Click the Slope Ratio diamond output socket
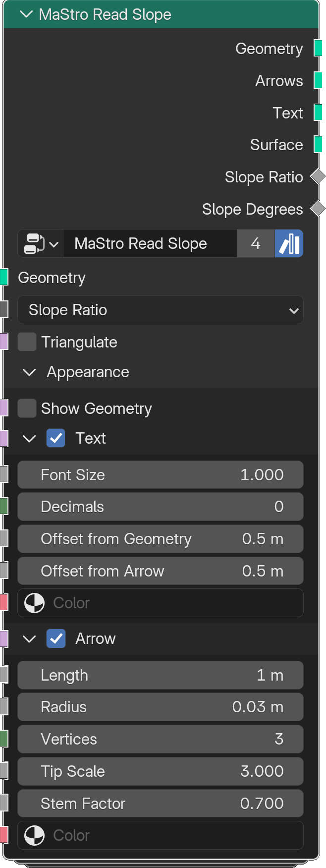The height and width of the screenshot is (868, 326). coord(318,176)
